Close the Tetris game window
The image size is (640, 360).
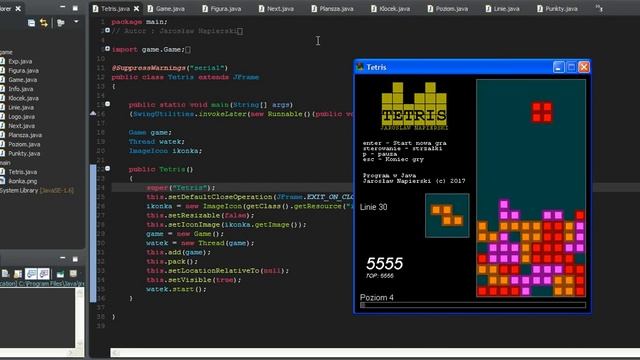pos(584,67)
